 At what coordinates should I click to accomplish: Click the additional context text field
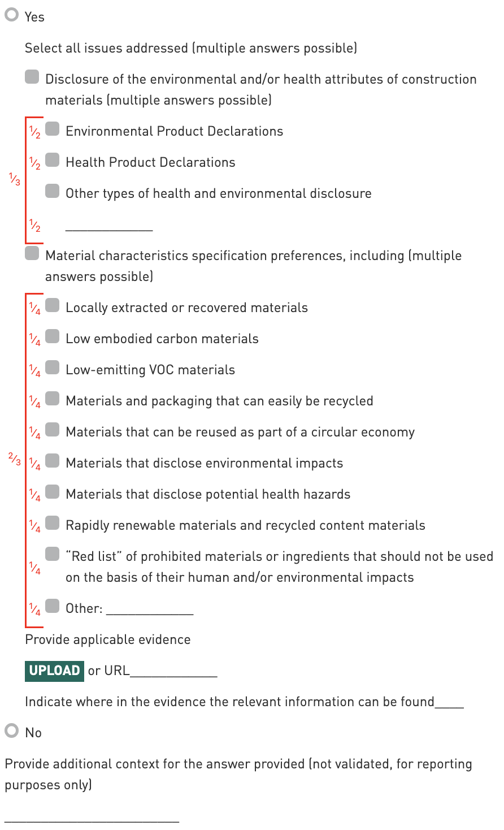point(92,815)
